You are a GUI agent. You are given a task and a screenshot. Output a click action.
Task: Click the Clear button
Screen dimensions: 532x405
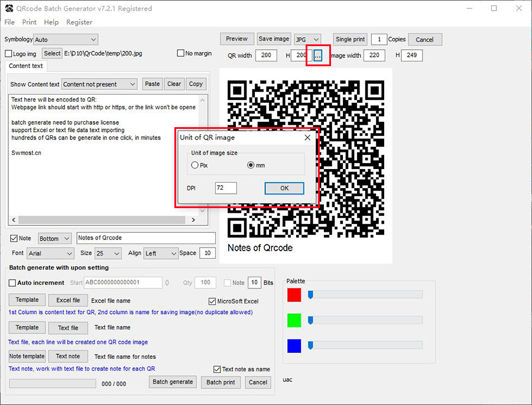point(174,84)
